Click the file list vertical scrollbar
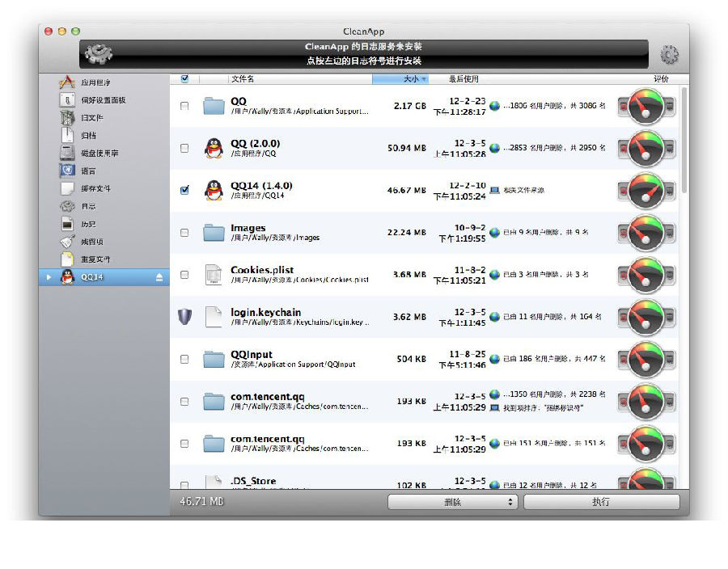Viewport: 728px width, 569px height. (x=684, y=137)
